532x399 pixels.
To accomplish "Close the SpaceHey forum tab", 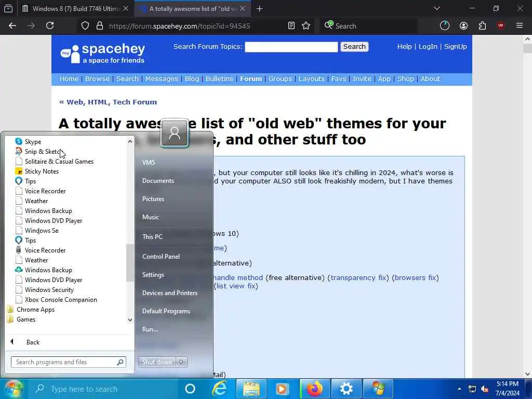I will tap(243, 8).
